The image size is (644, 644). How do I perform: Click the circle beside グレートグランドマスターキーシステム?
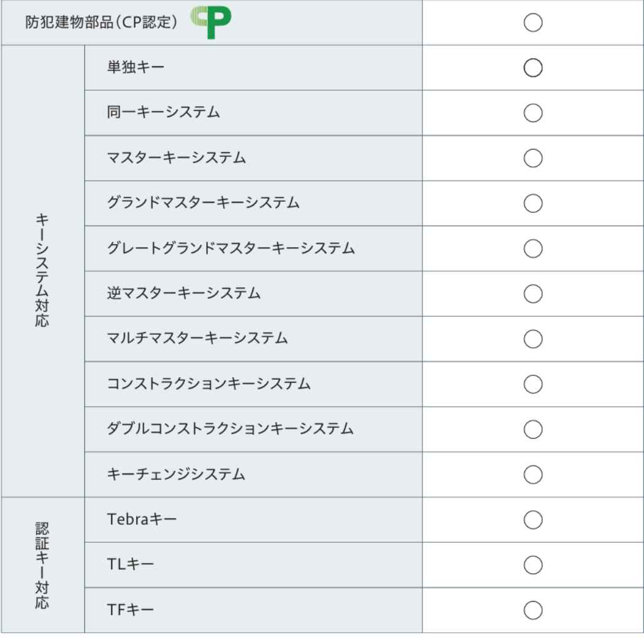(x=534, y=248)
